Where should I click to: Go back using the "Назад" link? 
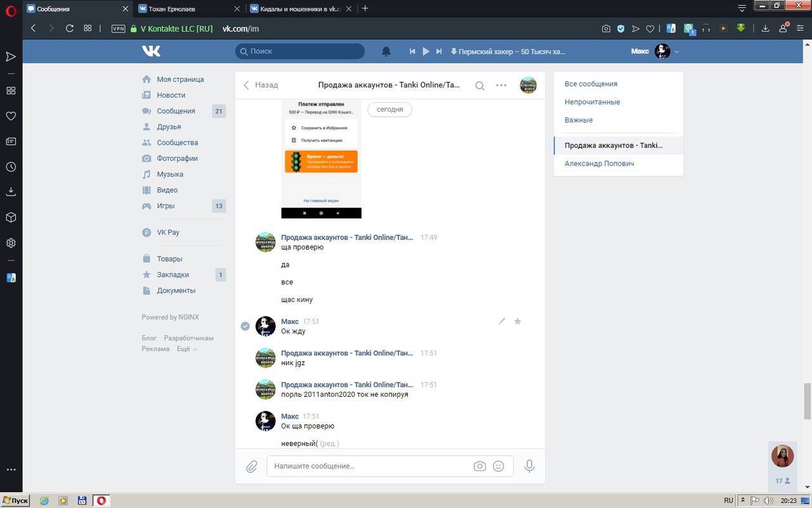click(261, 85)
